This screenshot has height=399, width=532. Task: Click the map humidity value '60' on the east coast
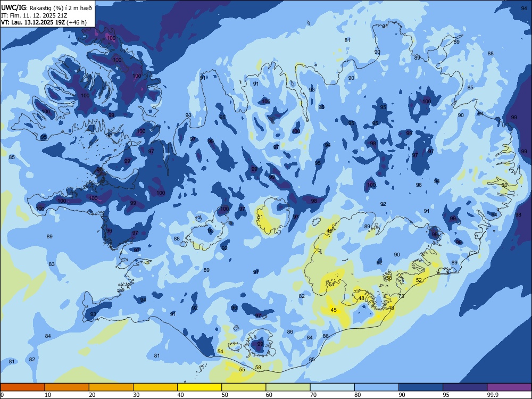[504, 185]
